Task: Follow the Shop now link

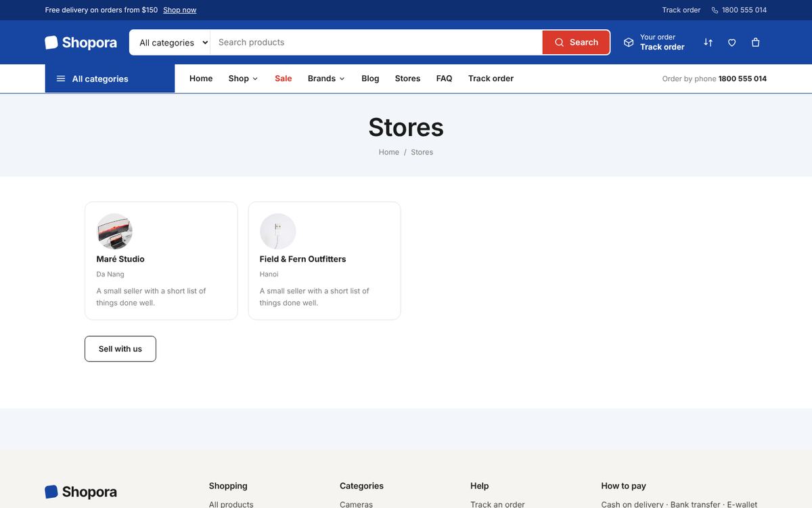Action: click(179, 10)
